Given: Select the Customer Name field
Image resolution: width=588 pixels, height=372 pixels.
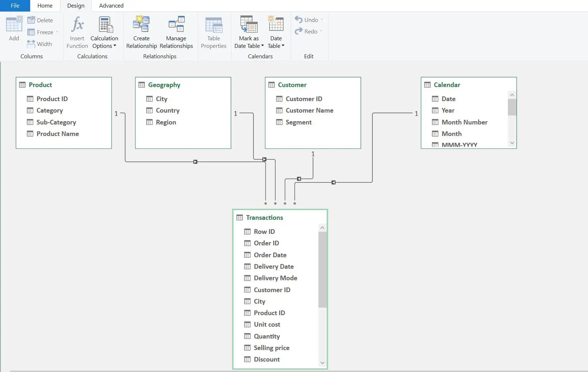Looking at the screenshot, I should [309, 110].
